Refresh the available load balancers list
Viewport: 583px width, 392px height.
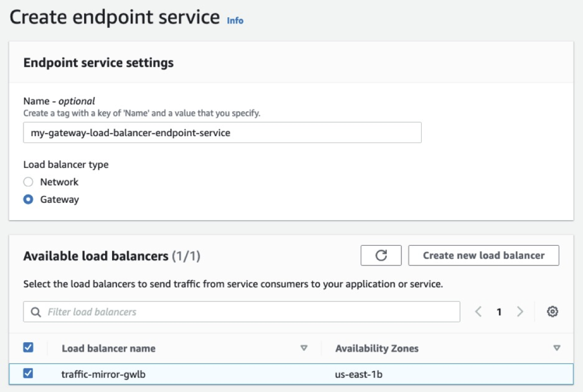pyautogui.click(x=381, y=255)
